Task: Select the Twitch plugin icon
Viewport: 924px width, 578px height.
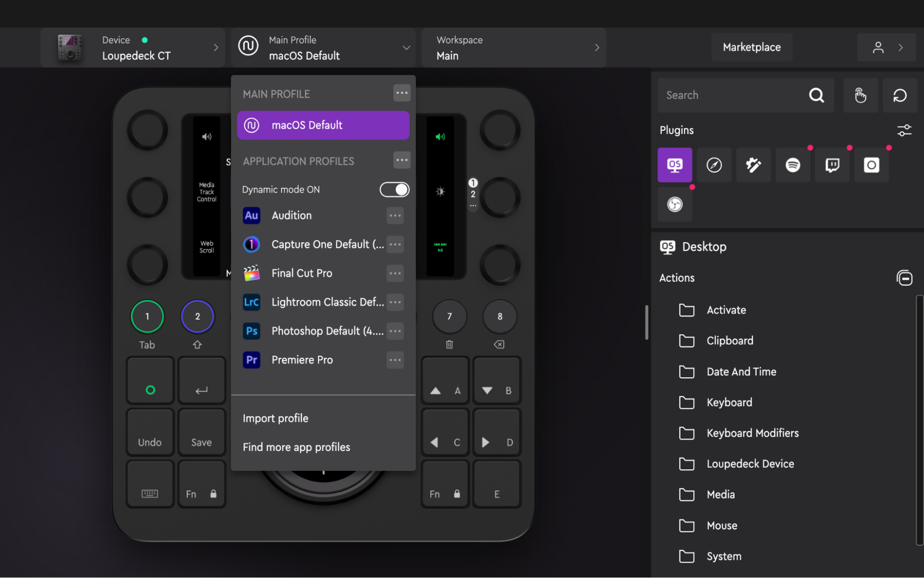Action: [x=832, y=165]
